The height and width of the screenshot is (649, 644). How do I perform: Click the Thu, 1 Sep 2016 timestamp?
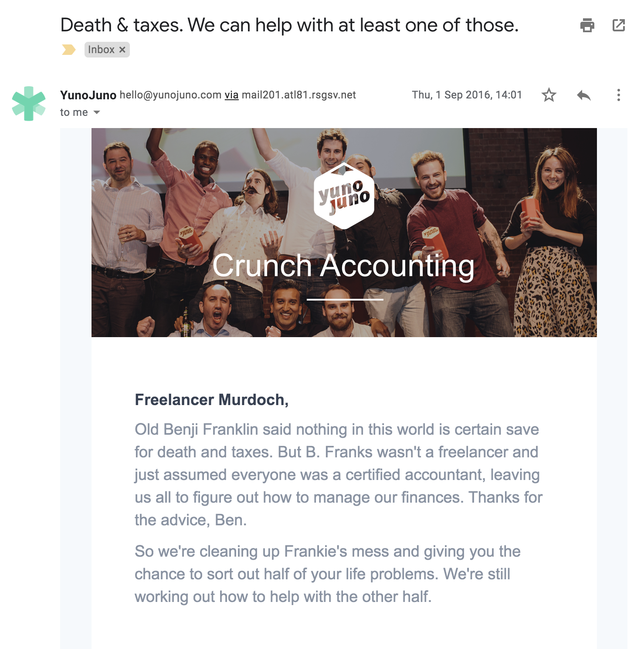[467, 95]
